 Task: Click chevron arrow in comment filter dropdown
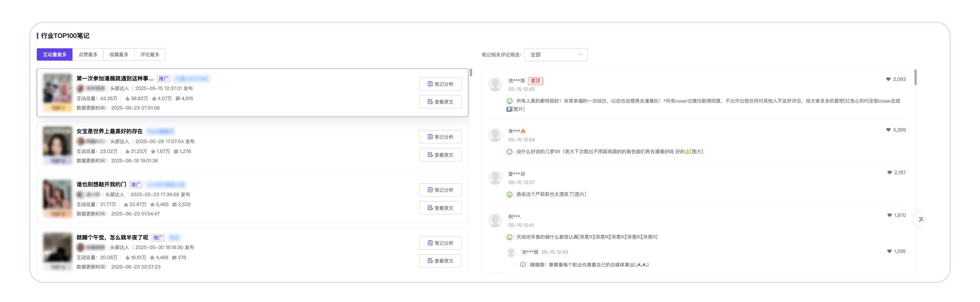tap(580, 54)
